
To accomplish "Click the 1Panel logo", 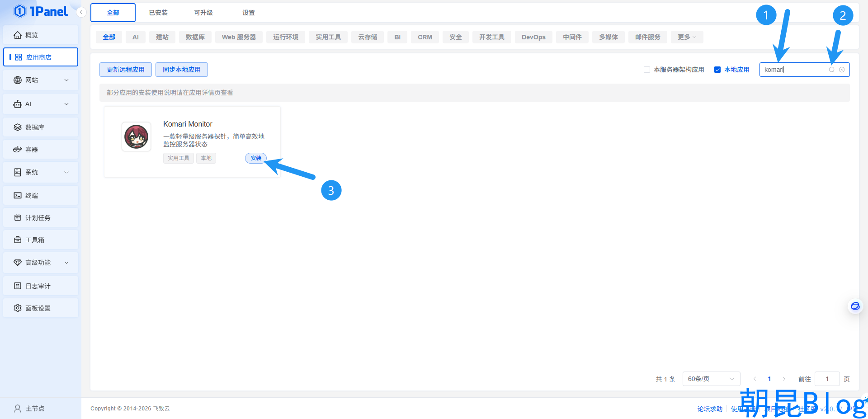I will tap(41, 11).
